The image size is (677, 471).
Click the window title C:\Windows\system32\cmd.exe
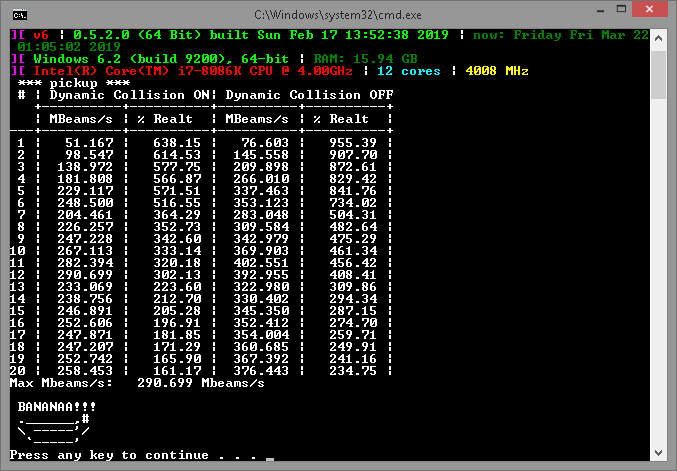coord(338,15)
